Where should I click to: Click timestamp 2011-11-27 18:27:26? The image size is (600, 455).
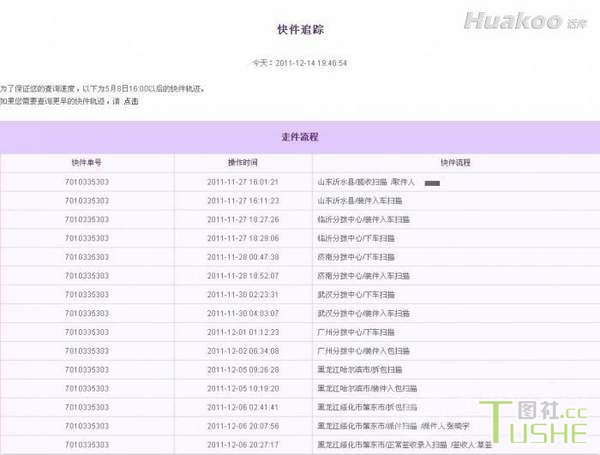(x=242, y=219)
